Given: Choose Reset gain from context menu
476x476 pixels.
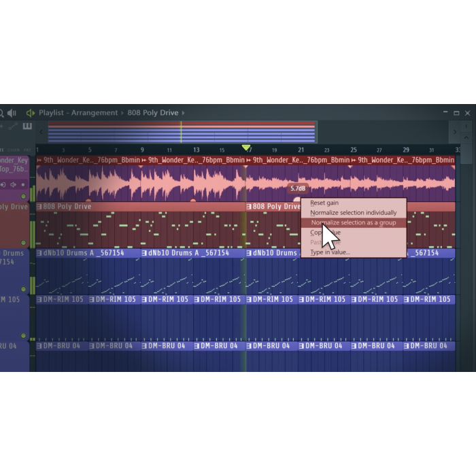Looking at the screenshot, I should pyautogui.click(x=324, y=203).
